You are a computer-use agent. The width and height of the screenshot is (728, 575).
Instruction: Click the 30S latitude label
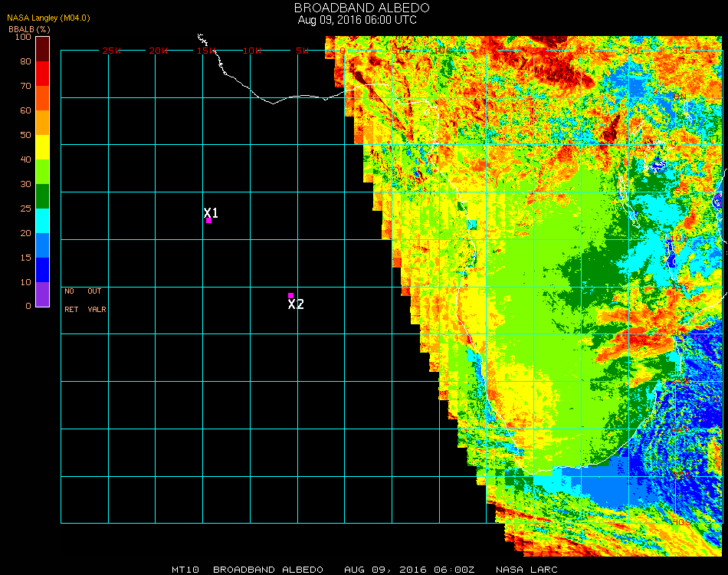point(680,428)
